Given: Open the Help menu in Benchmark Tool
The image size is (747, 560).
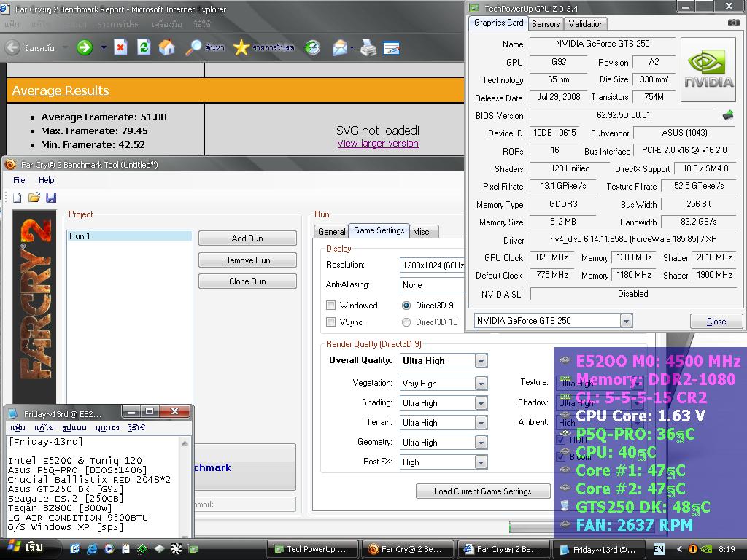Looking at the screenshot, I should (46, 180).
